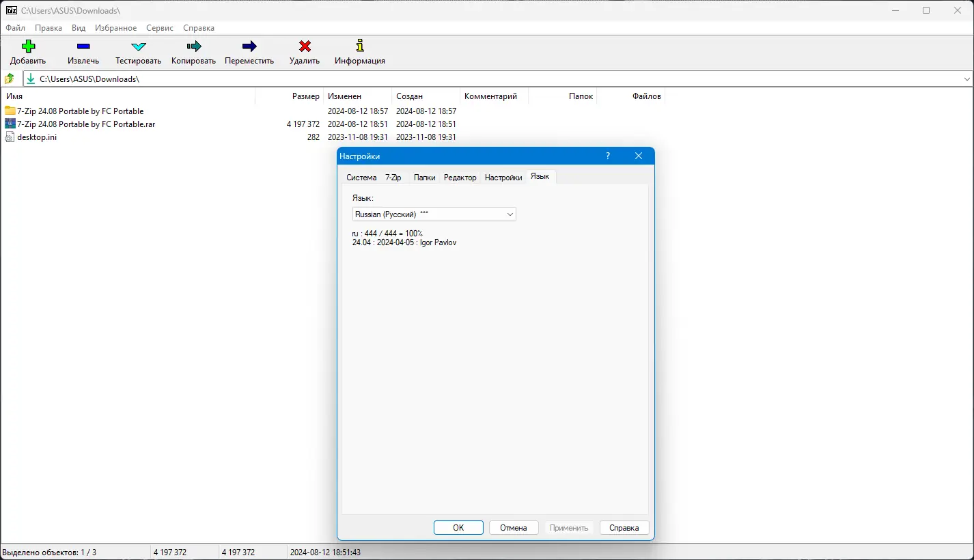Open the Правка menu
The height and width of the screenshot is (560, 974).
48,28
